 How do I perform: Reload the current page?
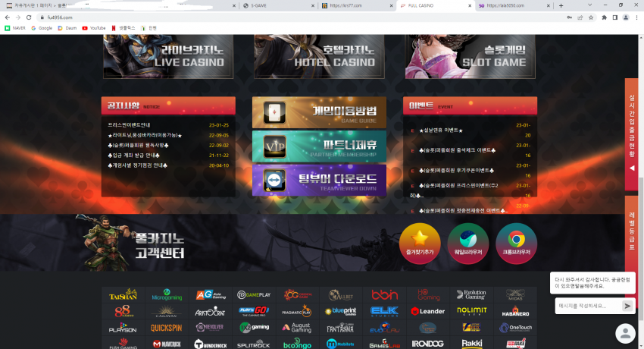click(29, 17)
